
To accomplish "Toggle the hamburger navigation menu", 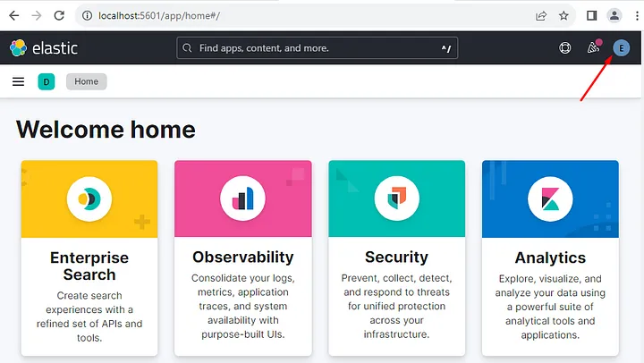I will tap(18, 81).
